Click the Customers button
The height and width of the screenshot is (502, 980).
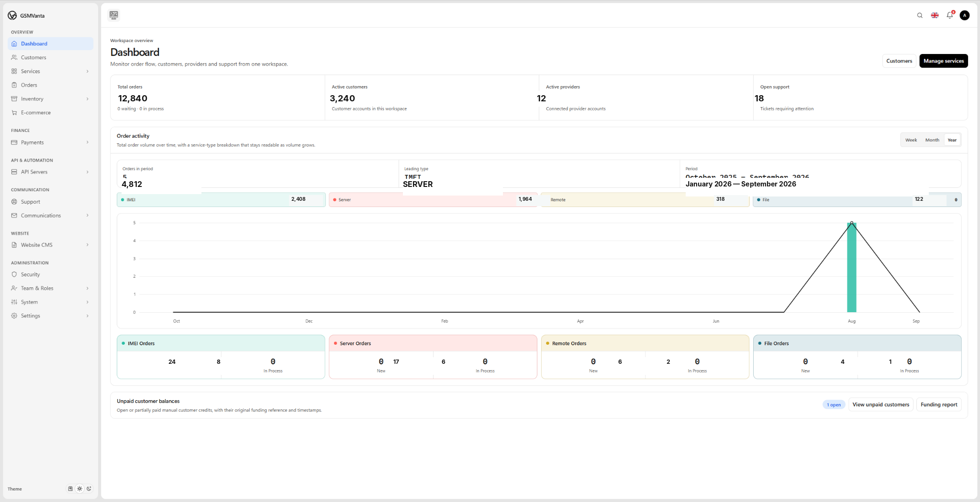click(899, 61)
